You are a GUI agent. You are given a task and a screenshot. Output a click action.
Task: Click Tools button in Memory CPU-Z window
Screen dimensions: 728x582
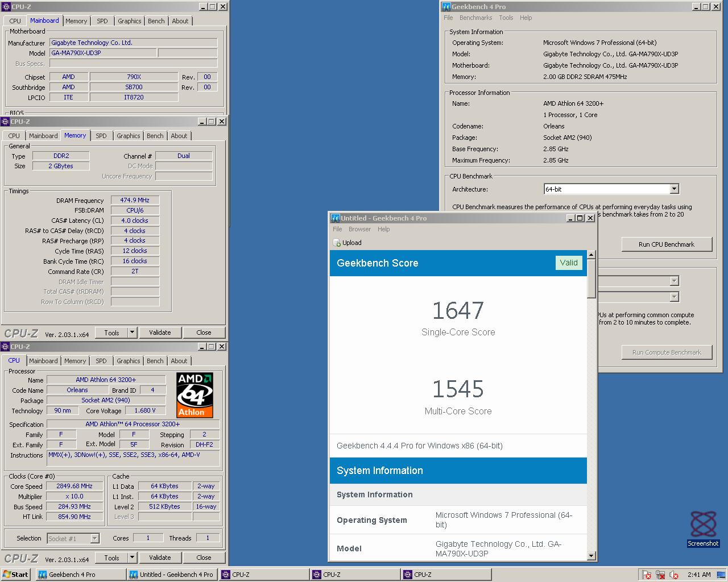pyautogui.click(x=111, y=332)
